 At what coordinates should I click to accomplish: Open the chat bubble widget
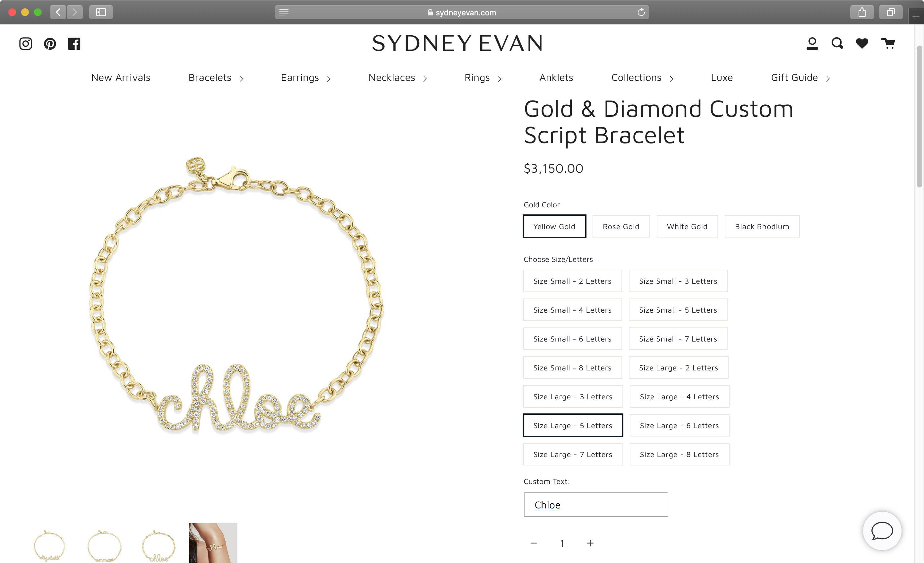tap(882, 531)
